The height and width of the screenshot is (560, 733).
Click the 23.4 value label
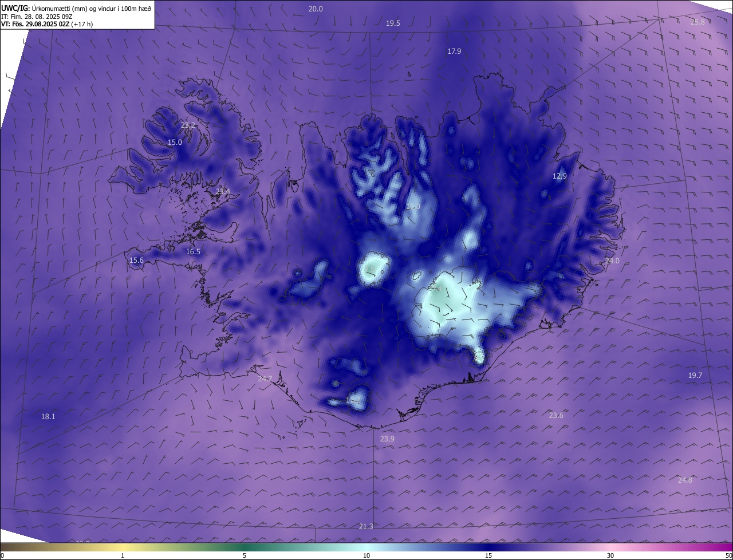pos(223,191)
